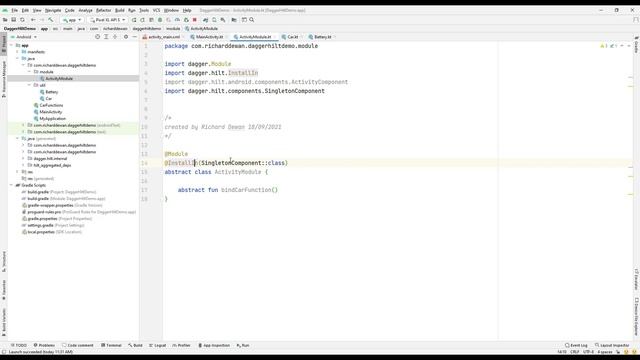Open the Gradle side tool window
The image size is (640, 360).
pos(636,45)
